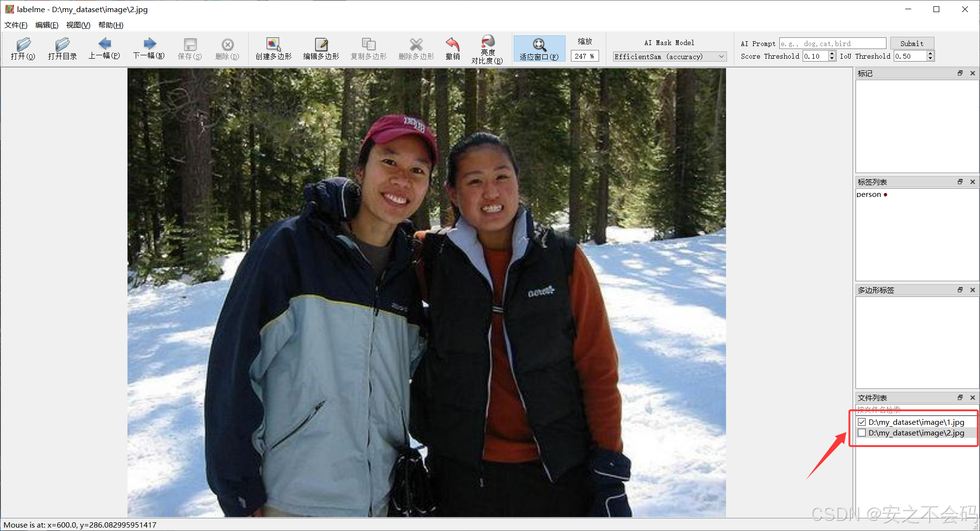Go to previous image (上一幅)
980x531 pixels.
104,44
